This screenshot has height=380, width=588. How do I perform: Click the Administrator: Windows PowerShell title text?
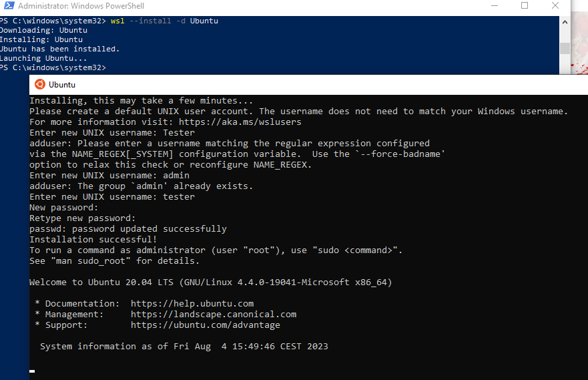[81, 6]
